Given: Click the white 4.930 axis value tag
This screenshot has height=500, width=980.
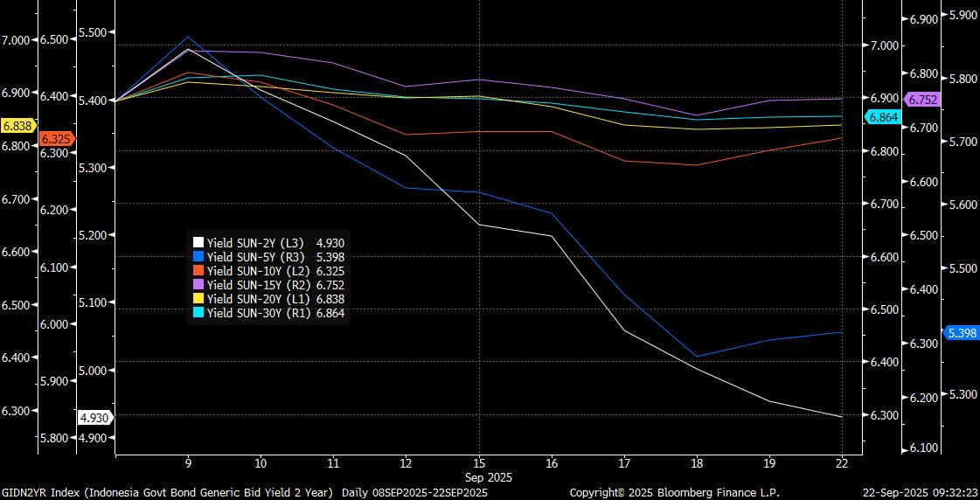Looking at the screenshot, I should (x=94, y=418).
